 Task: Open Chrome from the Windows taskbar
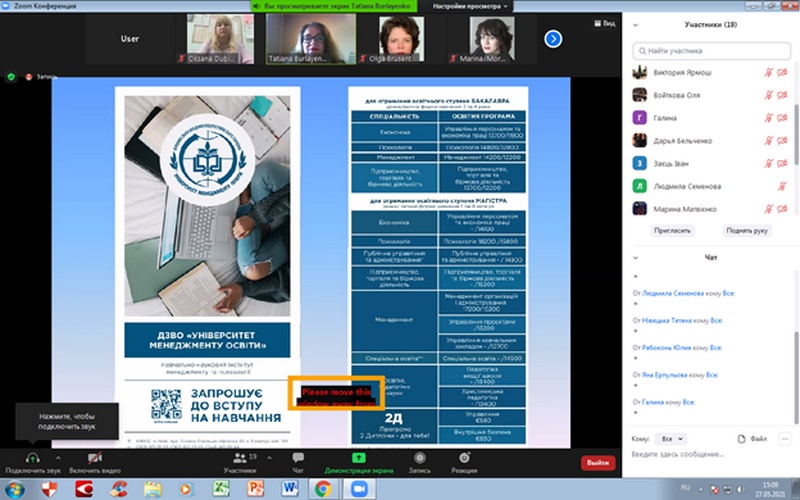click(x=323, y=488)
